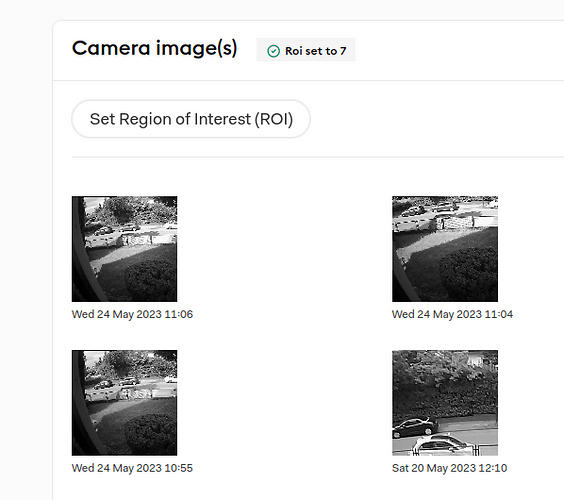Click the 'Camera image(s)' section heading

(155, 48)
